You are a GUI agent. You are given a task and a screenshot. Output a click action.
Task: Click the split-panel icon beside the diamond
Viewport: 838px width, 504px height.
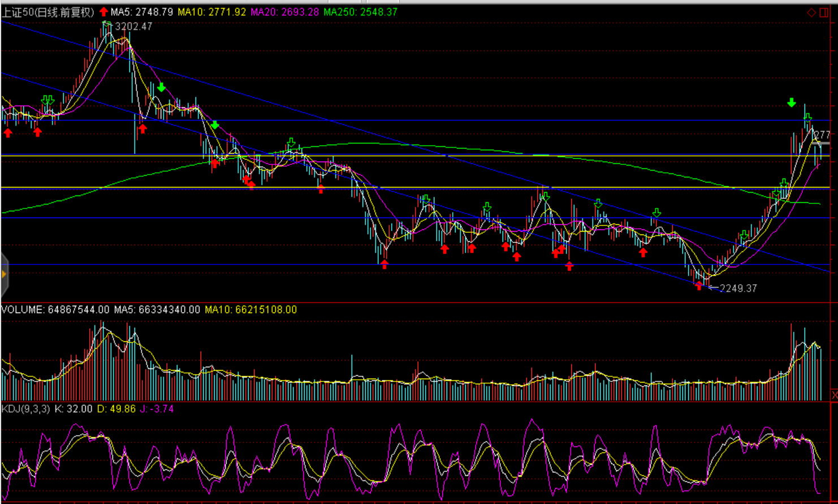(825, 12)
